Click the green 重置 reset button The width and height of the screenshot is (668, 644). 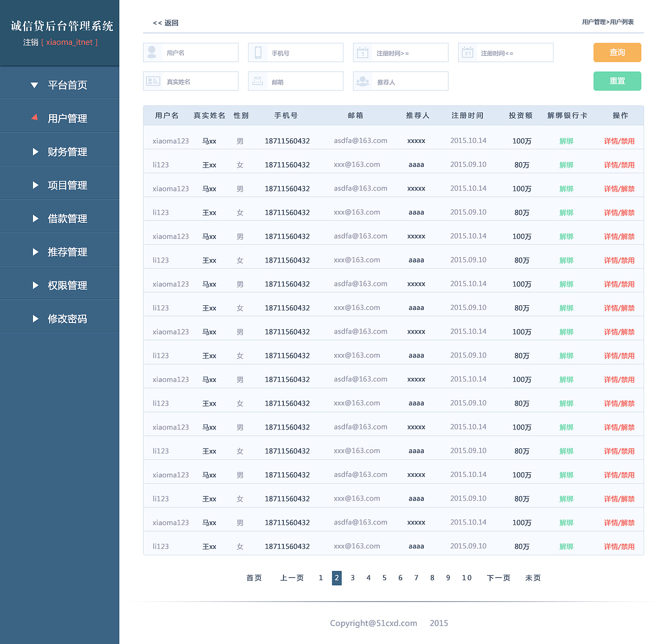point(617,81)
